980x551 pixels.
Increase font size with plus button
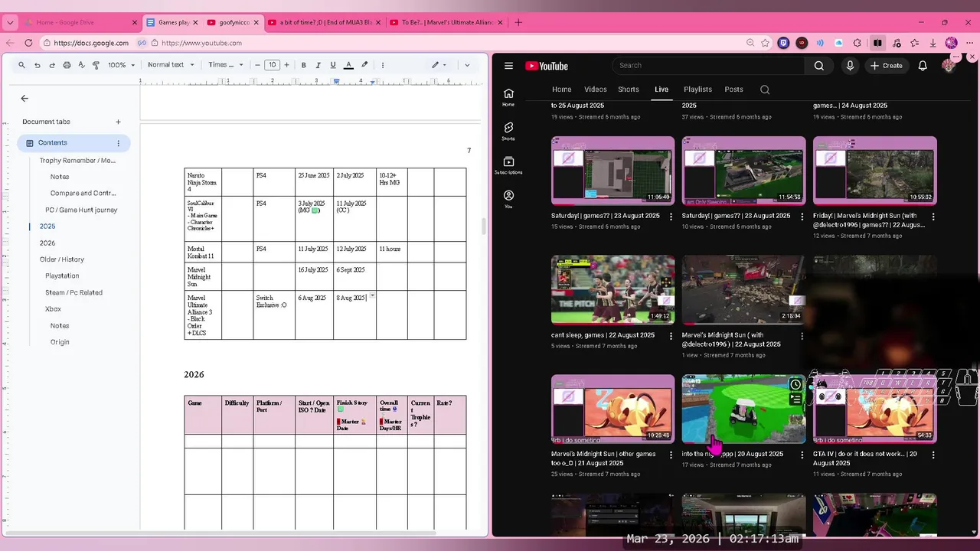pyautogui.click(x=286, y=65)
